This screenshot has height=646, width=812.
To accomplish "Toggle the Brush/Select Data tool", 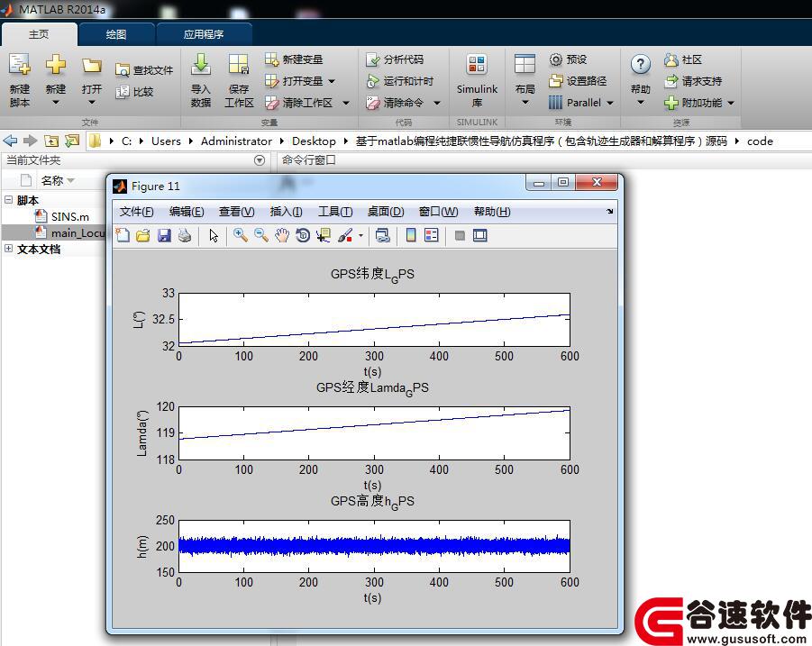I will [345, 235].
